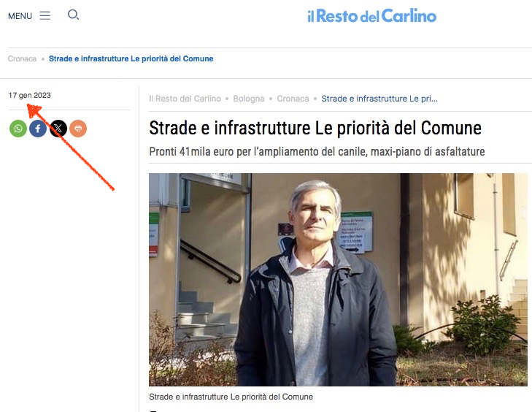Open the hamburger menu icon
The height and width of the screenshot is (412, 532).
click(x=45, y=15)
